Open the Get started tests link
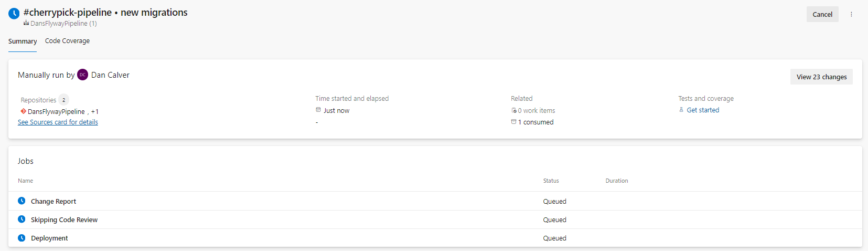 click(703, 110)
